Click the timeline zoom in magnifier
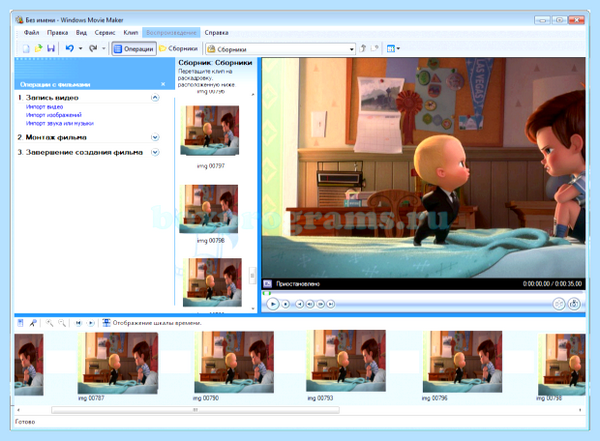This screenshot has height=441, width=600. pyautogui.click(x=49, y=323)
